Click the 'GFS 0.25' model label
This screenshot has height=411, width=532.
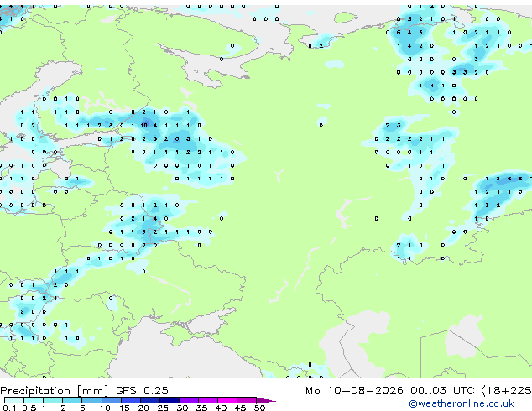[142, 390]
